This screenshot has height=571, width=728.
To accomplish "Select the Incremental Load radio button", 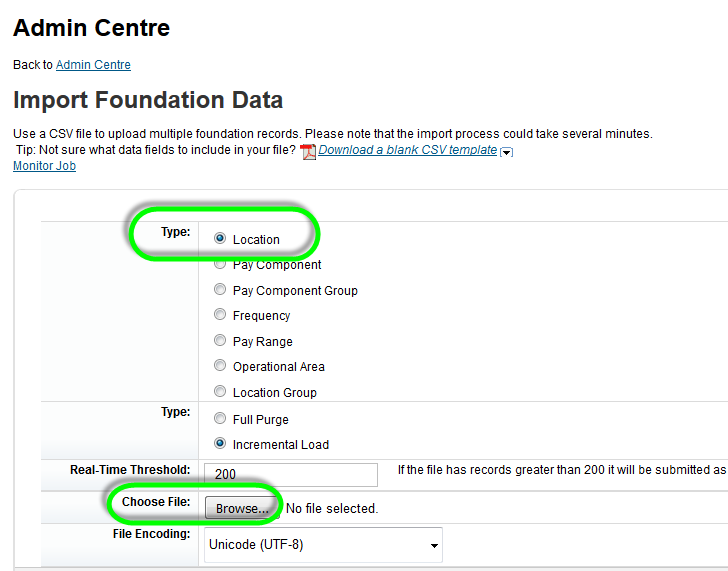I will coord(220,443).
